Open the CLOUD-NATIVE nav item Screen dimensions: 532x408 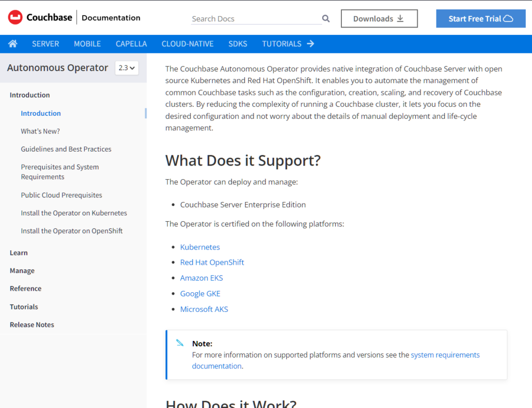188,44
